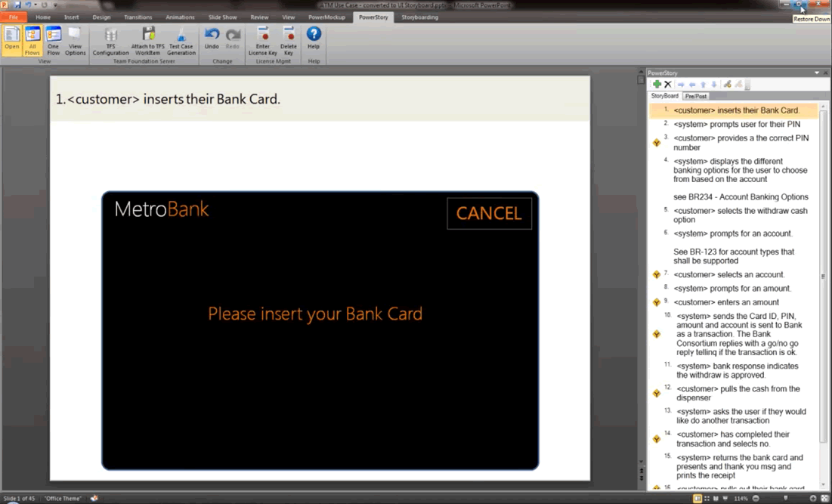Click Enter License Key

(263, 41)
